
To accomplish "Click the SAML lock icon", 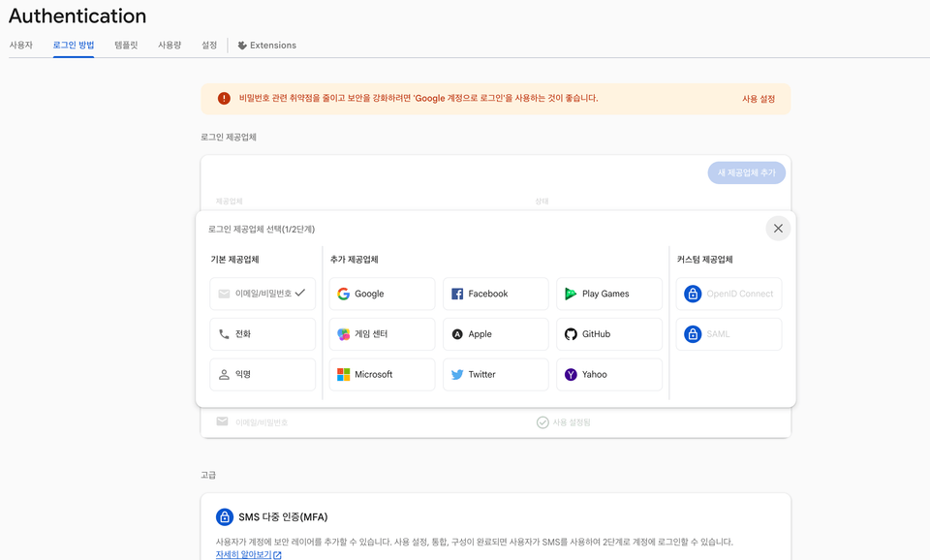I will coord(693,334).
